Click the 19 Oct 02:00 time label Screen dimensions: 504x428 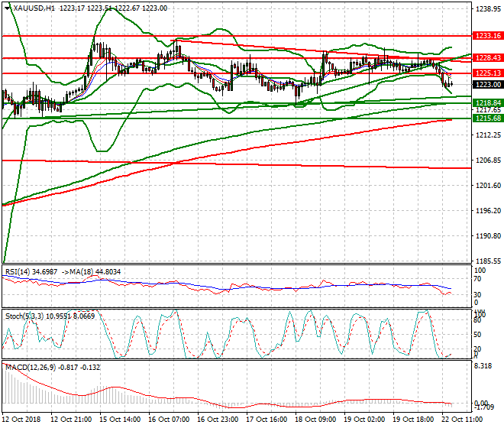364,420
